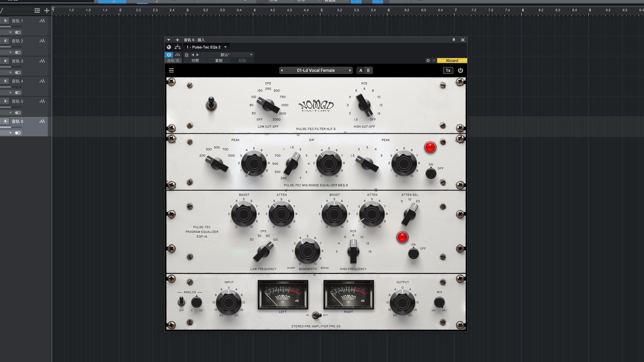
Task: Click the 复制 copy button
Action: (219, 61)
